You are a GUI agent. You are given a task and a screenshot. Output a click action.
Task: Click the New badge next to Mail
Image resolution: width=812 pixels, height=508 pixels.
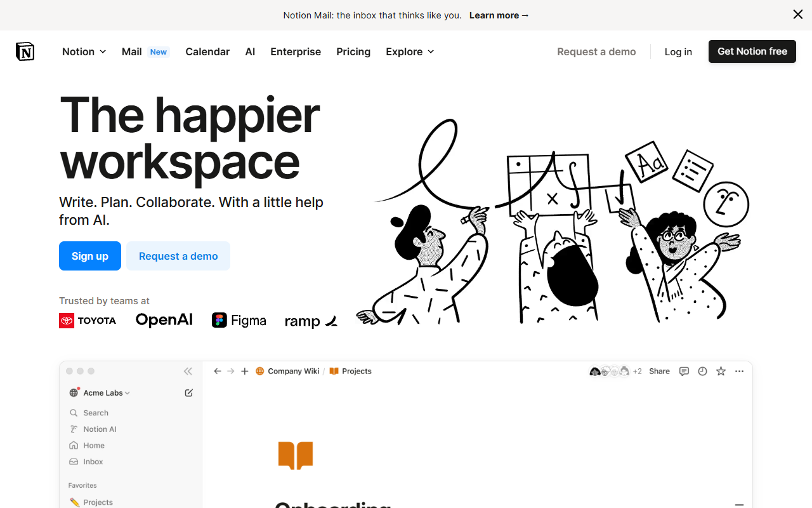pos(159,52)
